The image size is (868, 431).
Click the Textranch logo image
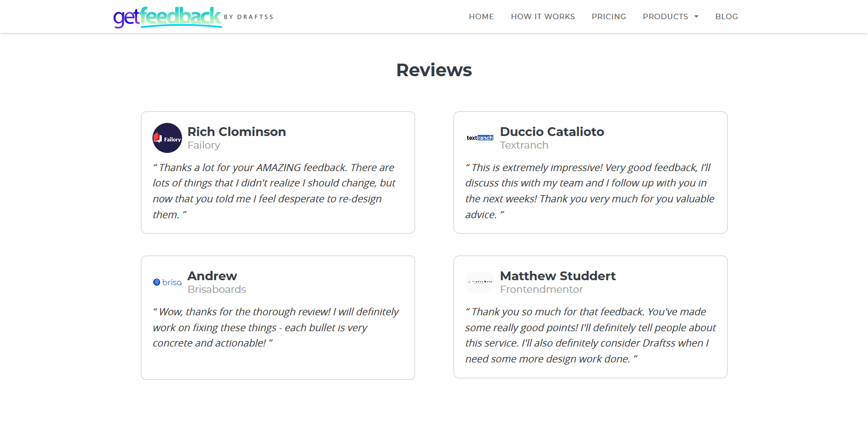pos(480,138)
